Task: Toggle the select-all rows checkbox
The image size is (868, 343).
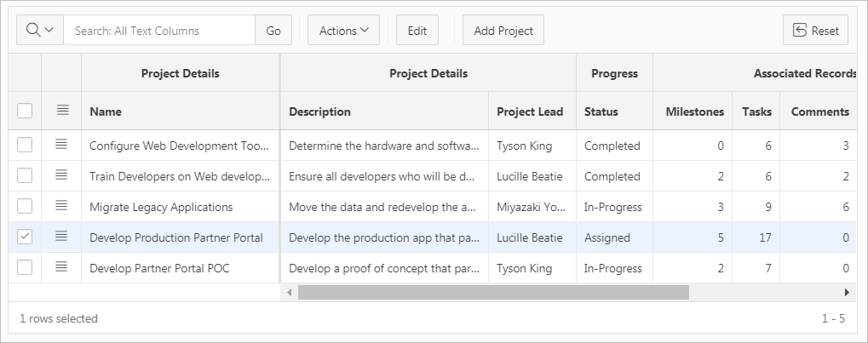Action: click(25, 111)
